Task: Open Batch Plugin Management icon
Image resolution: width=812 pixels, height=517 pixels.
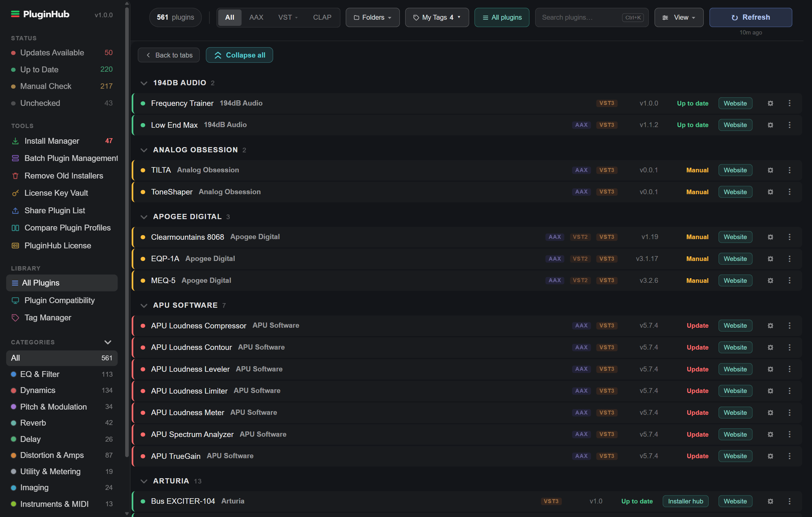Action: (x=15, y=158)
